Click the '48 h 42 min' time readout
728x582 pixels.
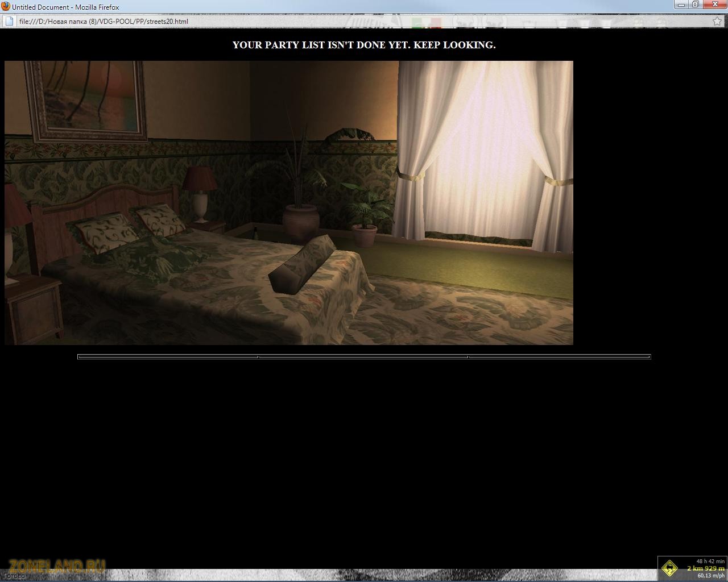pos(710,562)
